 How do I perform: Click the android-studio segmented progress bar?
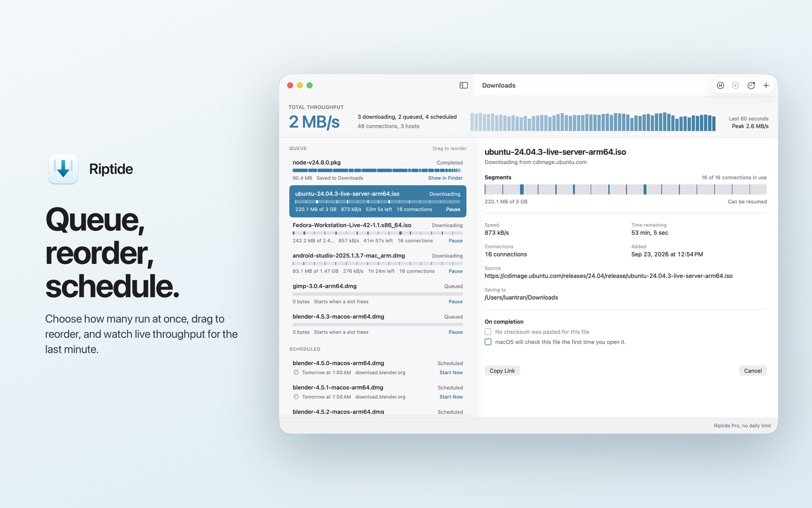(x=378, y=264)
